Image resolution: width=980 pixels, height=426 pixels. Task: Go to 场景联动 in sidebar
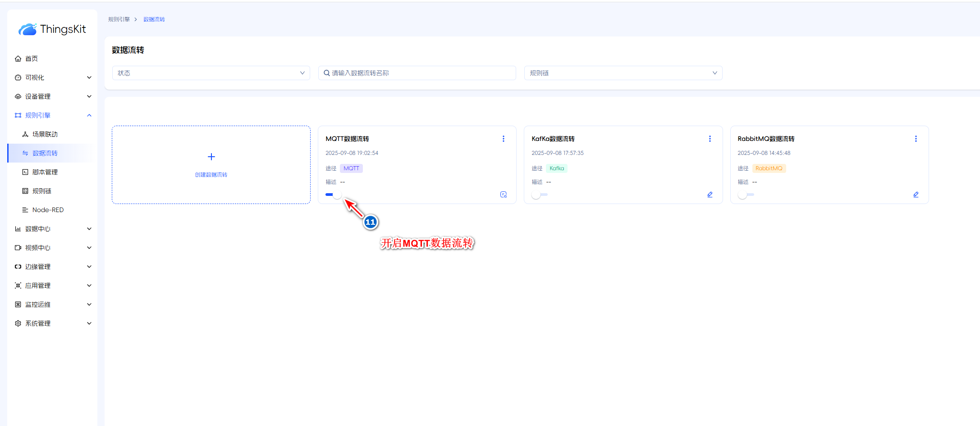point(45,134)
